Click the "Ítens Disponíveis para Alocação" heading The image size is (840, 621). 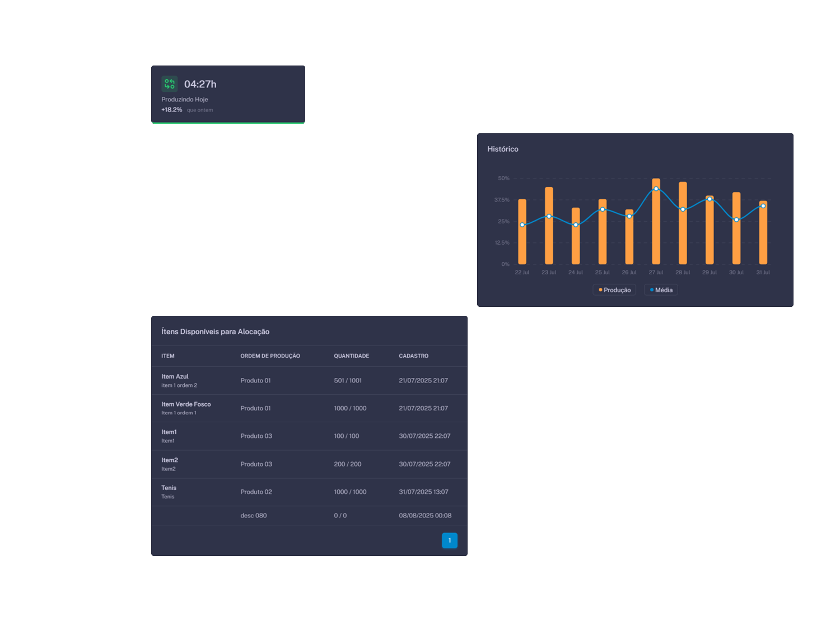point(216,331)
